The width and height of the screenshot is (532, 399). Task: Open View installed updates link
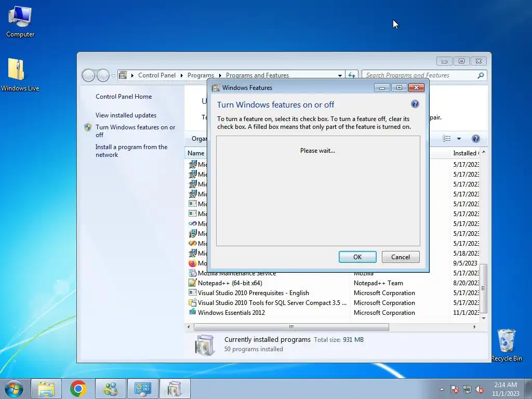tap(126, 115)
